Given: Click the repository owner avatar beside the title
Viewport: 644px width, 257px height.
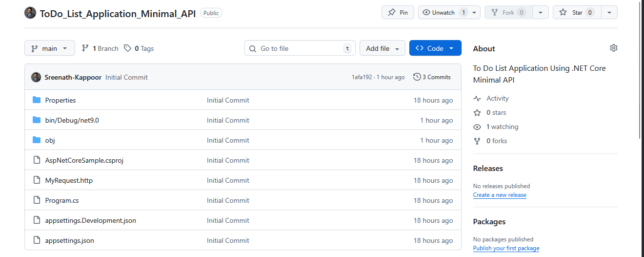Looking at the screenshot, I should (30, 13).
